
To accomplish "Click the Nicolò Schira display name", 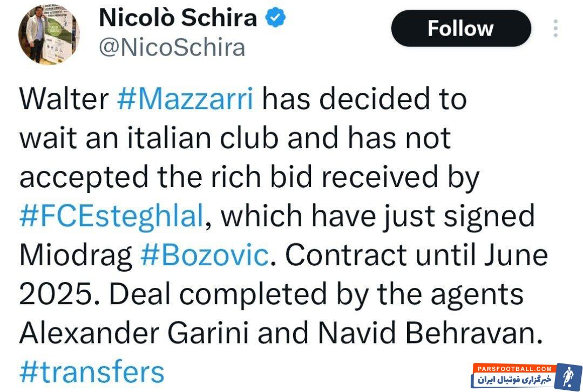I will 178,18.
